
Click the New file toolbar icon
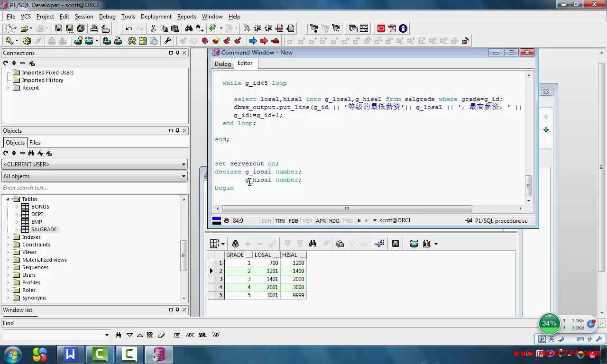pyautogui.click(x=9, y=28)
